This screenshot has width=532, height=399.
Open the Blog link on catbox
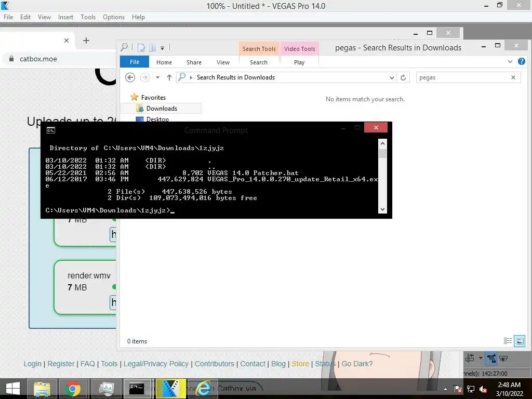pos(278,364)
